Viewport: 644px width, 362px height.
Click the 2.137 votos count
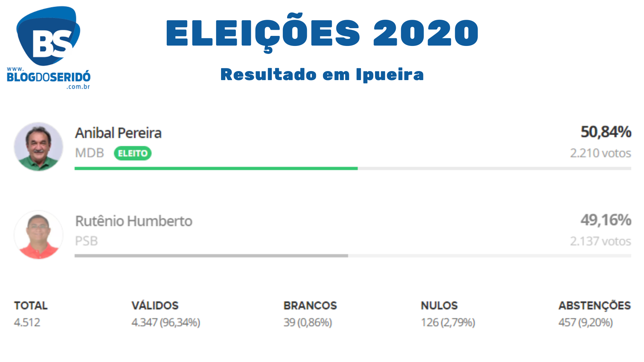point(600,241)
